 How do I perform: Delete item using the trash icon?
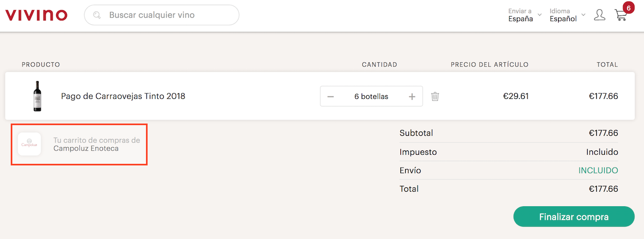[435, 97]
